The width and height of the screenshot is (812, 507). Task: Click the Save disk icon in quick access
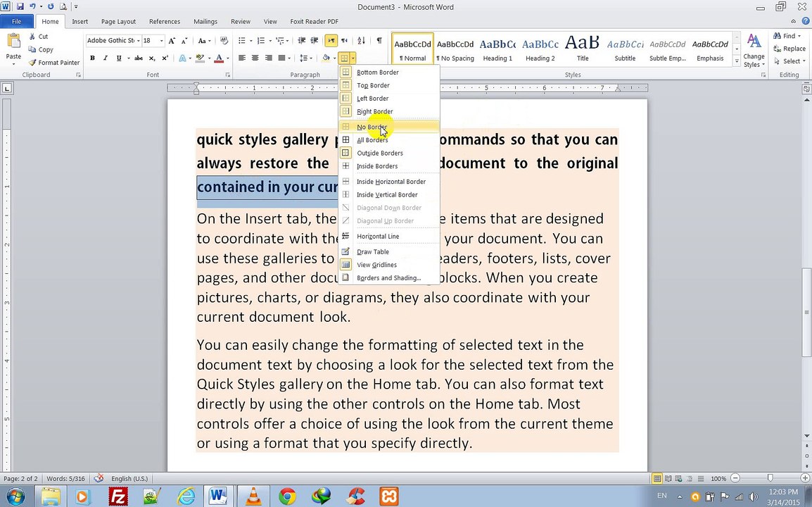coord(20,7)
